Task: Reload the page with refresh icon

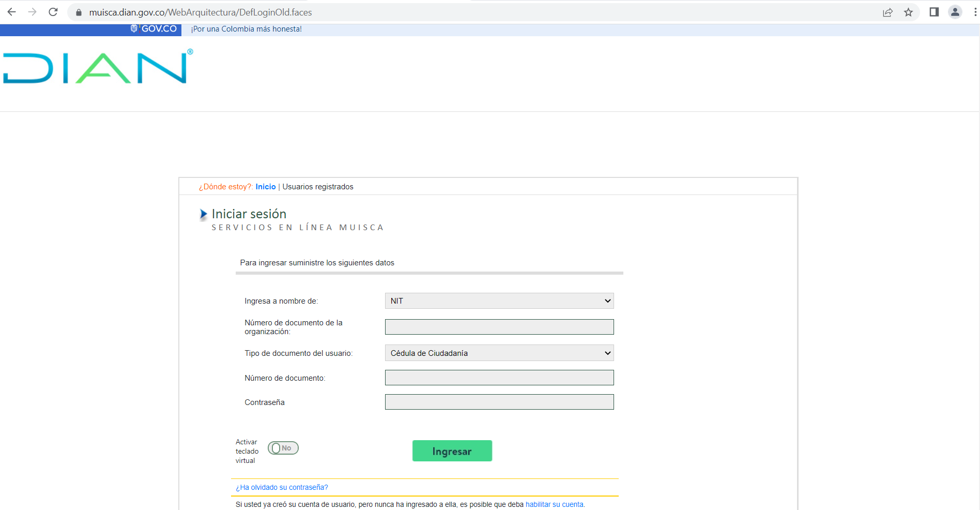Action: pos(53,12)
